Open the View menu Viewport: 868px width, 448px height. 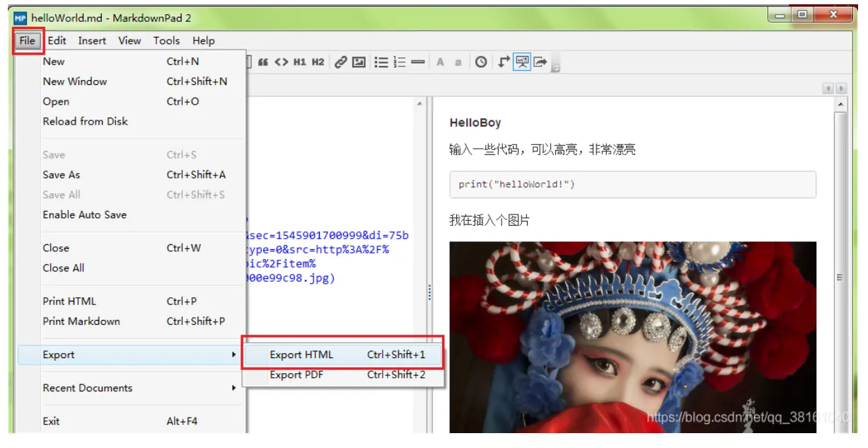click(x=129, y=40)
